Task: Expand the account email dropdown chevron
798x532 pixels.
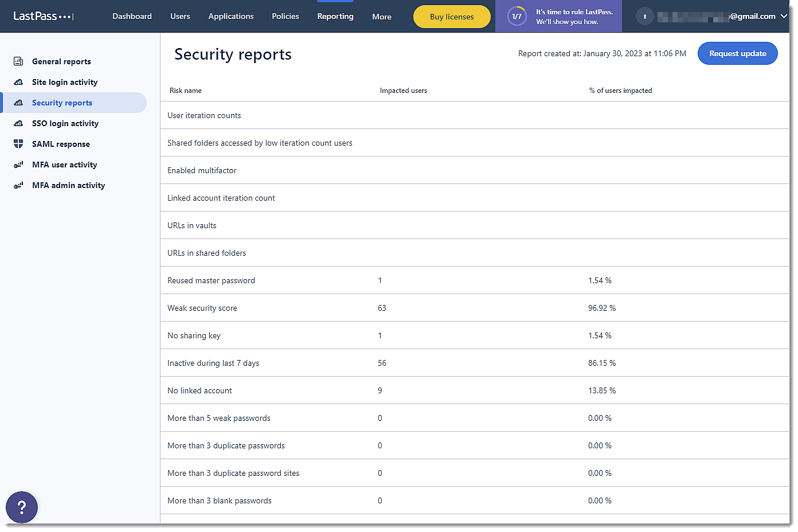Action: [784, 17]
